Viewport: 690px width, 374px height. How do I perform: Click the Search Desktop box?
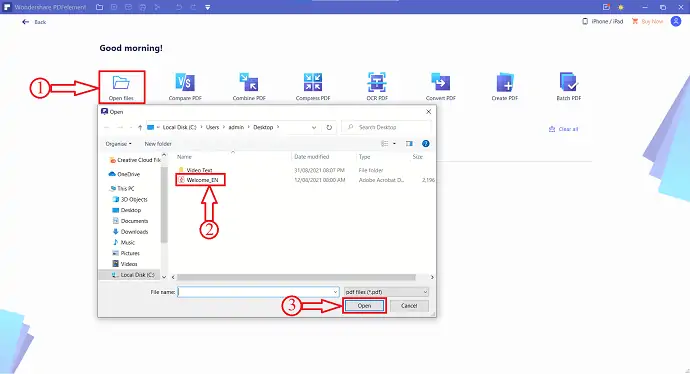click(386, 127)
